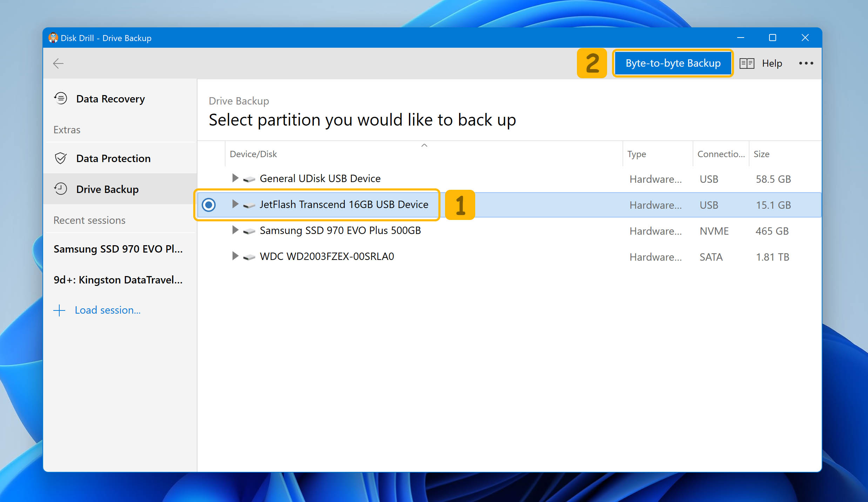Expand the Samsung SSD 970 EVO Plus row
The width and height of the screenshot is (868, 502).
pos(235,230)
